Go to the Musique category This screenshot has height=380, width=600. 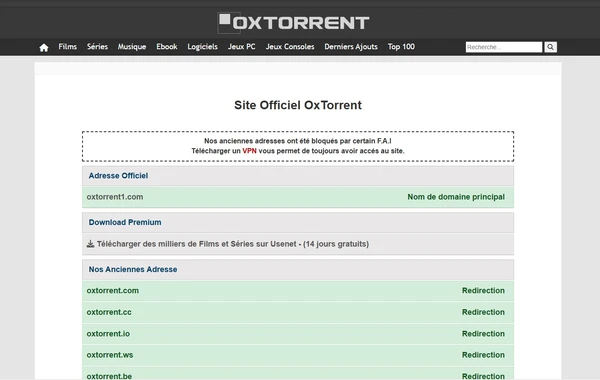(132, 47)
